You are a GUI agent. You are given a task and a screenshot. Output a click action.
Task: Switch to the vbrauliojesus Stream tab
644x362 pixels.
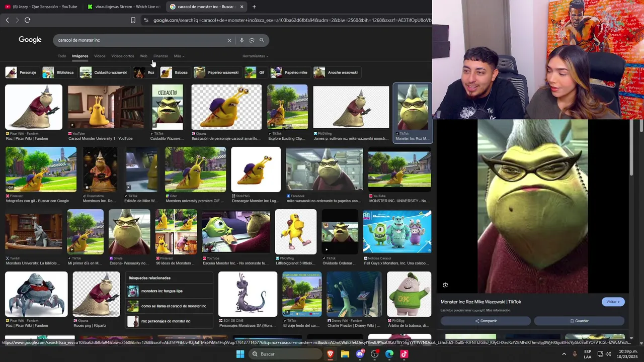pos(123,7)
